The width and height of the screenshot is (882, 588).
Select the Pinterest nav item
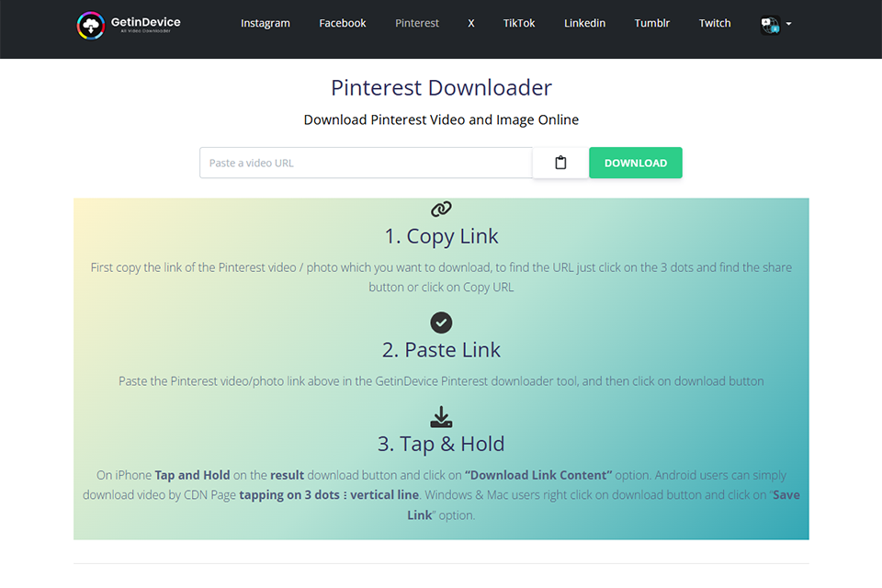click(417, 23)
